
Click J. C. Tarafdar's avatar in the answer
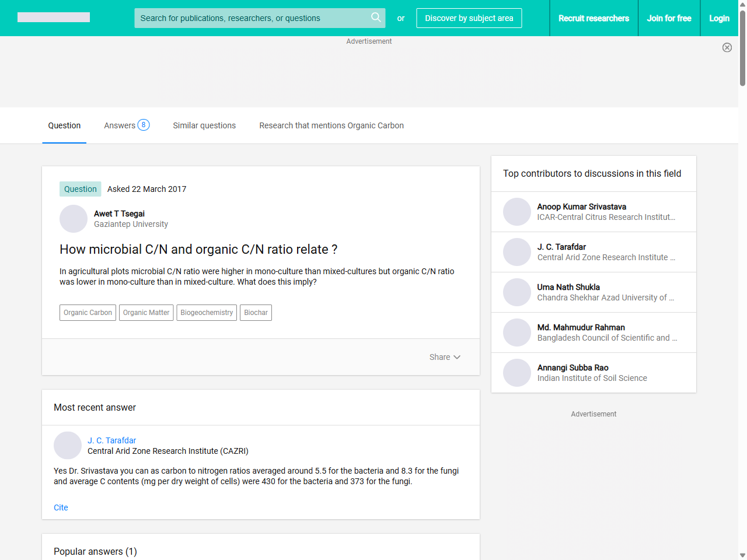coord(68,445)
